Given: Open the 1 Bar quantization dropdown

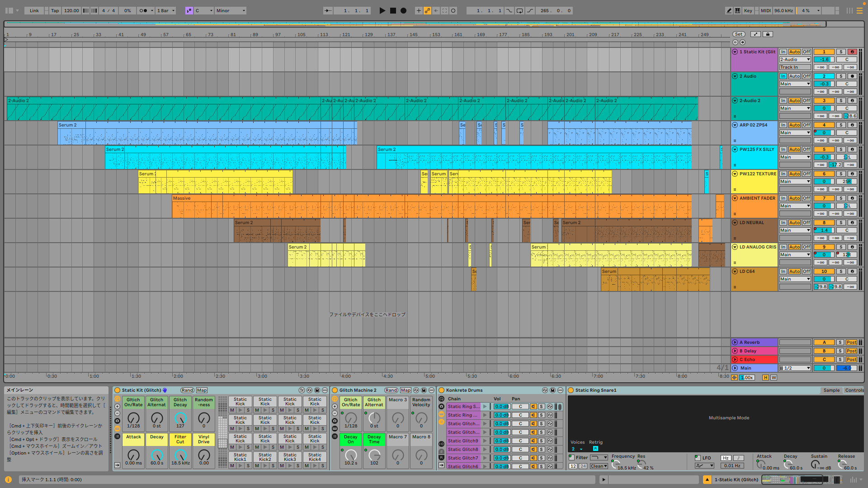Looking at the screenshot, I should 166,10.
